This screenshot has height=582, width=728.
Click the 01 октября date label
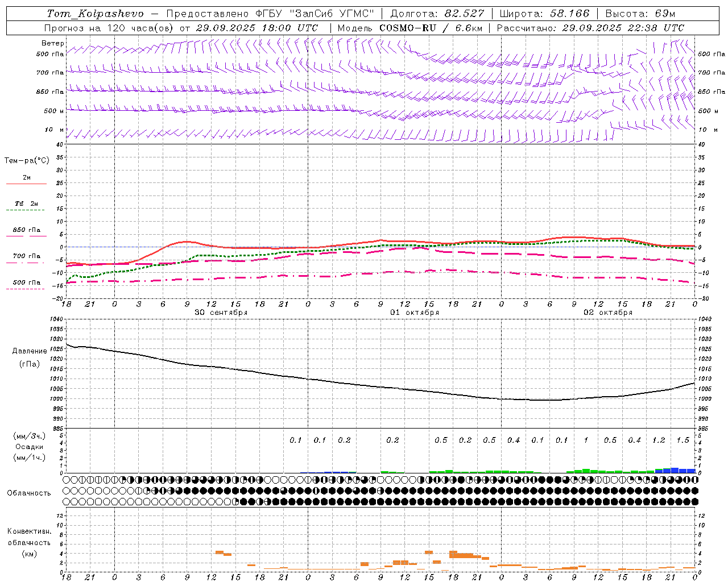[x=414, y=313]
